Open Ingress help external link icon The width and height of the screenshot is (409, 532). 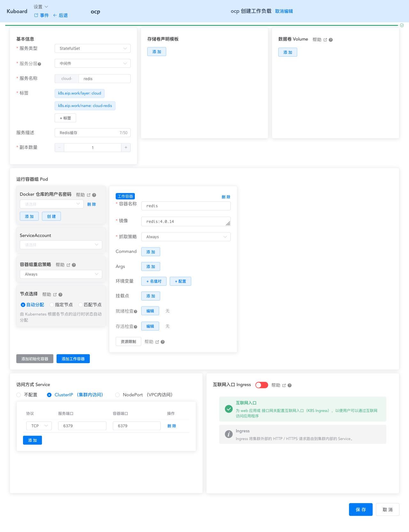pyautogui.click(x=284, y=385)
